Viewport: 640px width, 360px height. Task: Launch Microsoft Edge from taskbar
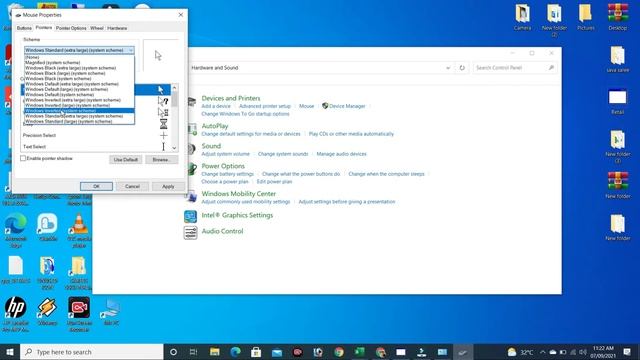[x=236, y=352]
